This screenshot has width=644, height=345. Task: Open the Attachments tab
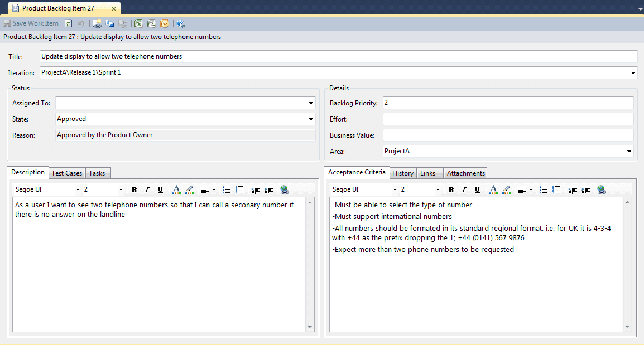pyautogui.click(x=466, y=173)
